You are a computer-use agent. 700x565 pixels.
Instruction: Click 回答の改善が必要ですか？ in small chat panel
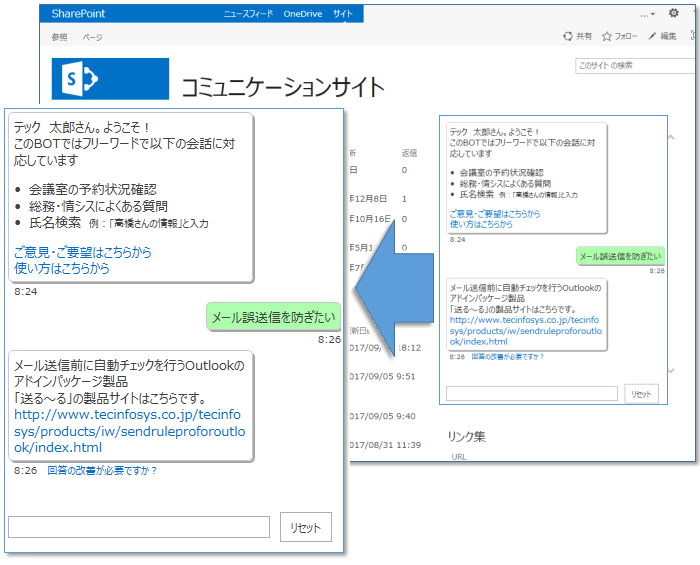(508, 357)
